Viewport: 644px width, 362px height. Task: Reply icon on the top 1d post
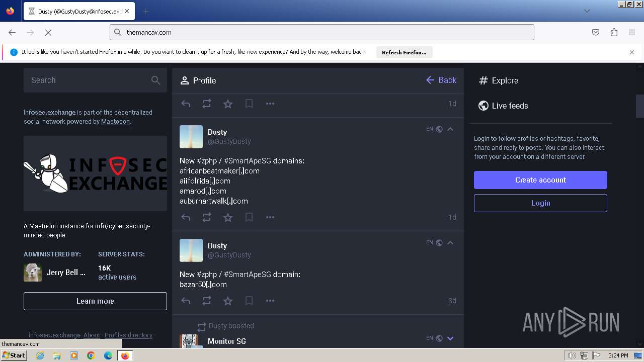coord(186,104)
